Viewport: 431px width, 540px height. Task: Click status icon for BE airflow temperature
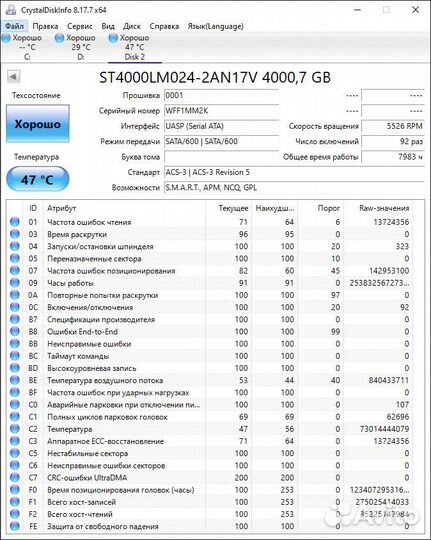click(14, 380)
